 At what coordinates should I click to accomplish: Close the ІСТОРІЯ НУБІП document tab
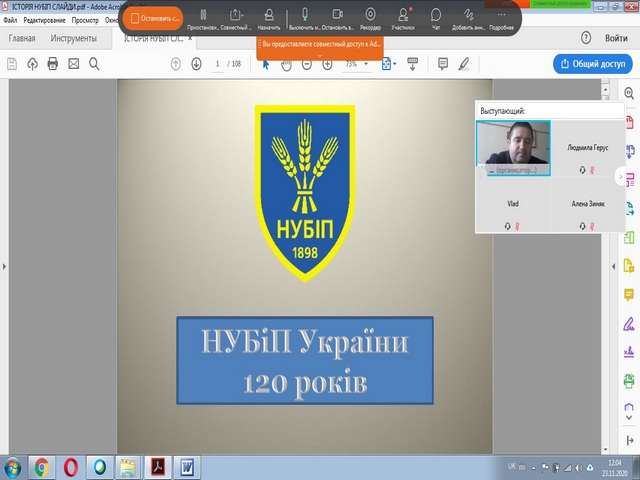[x=190, y=38]
